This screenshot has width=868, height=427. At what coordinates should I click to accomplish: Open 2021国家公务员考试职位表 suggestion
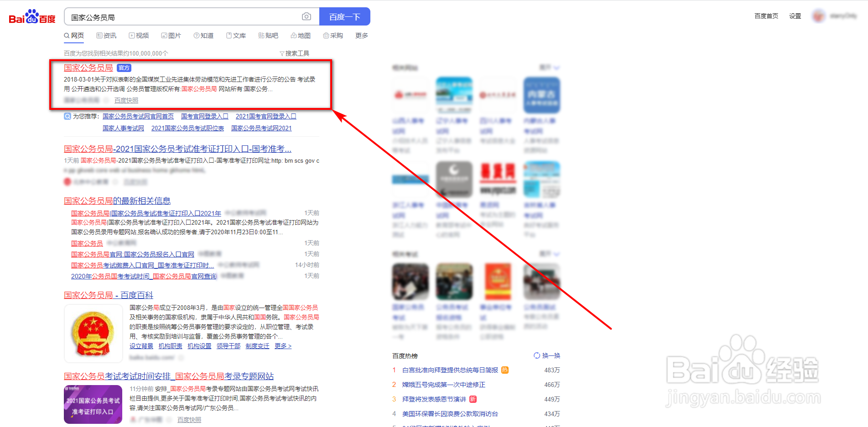[x=187, y=128]
